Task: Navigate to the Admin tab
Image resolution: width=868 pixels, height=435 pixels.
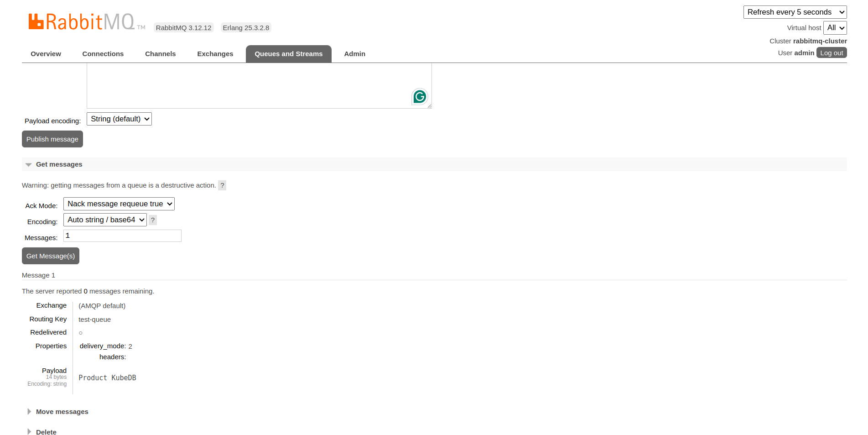Action: click(x=354, y=54)
